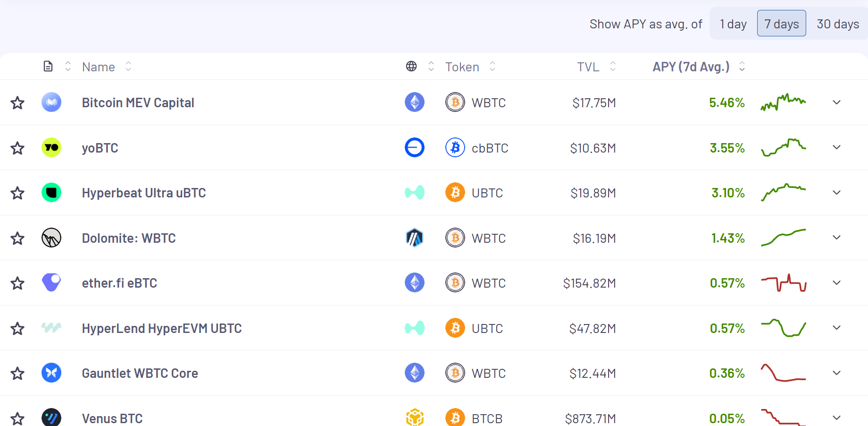Click BNB chain icon for Venus BTC
The height and width of the screenshot is (426, 868).
click(415, 417)
